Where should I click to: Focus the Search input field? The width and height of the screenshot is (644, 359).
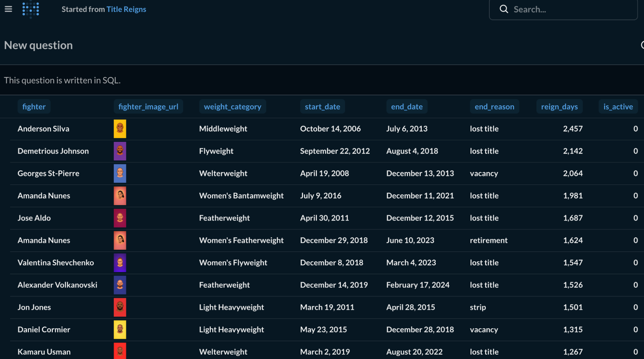click(x=563, y=9)
